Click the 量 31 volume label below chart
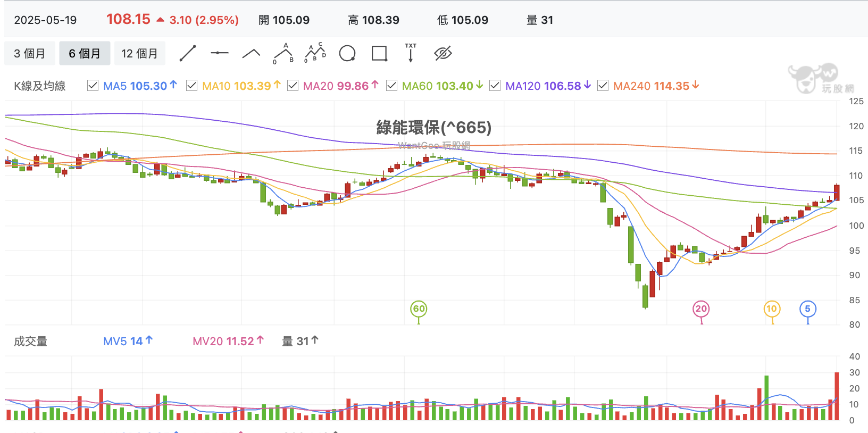This screenshot has width=868, height=433. pos(301,341)
